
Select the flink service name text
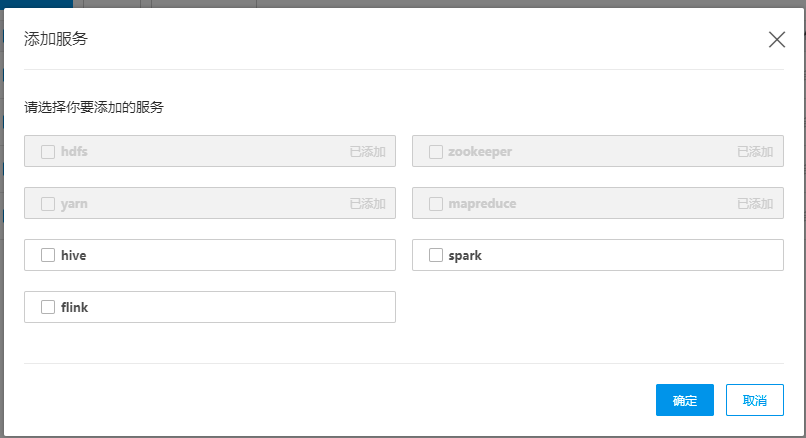[75, 307]
